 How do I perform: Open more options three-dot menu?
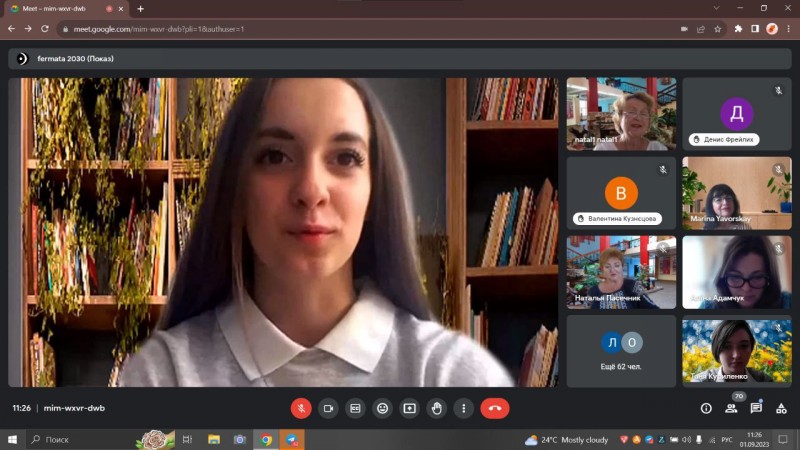463,408
